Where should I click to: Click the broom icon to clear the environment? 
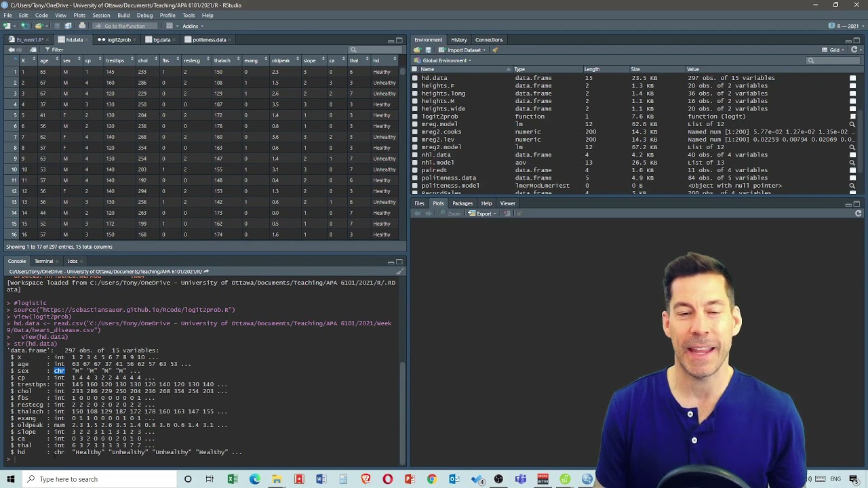[495, 49]
